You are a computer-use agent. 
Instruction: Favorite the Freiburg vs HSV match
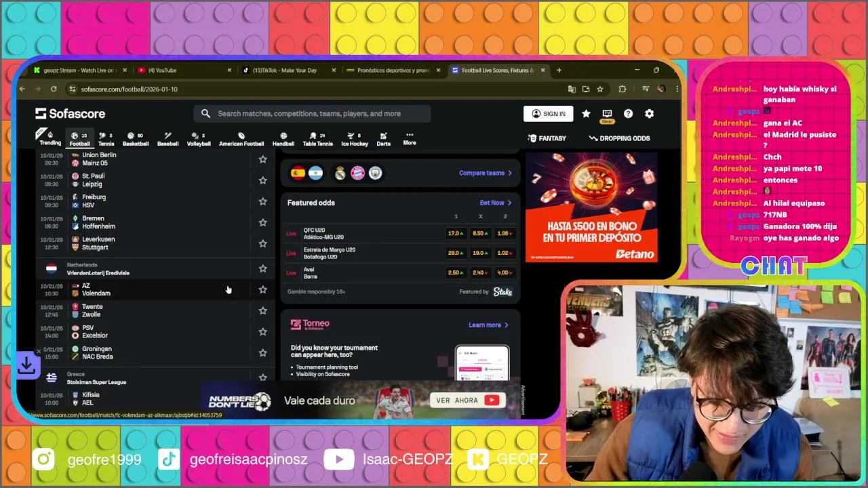[262, 201]
